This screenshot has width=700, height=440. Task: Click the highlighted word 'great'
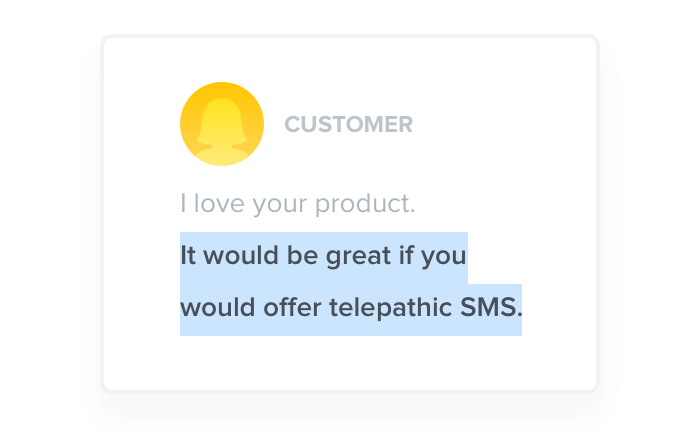(x=358, y=256)
